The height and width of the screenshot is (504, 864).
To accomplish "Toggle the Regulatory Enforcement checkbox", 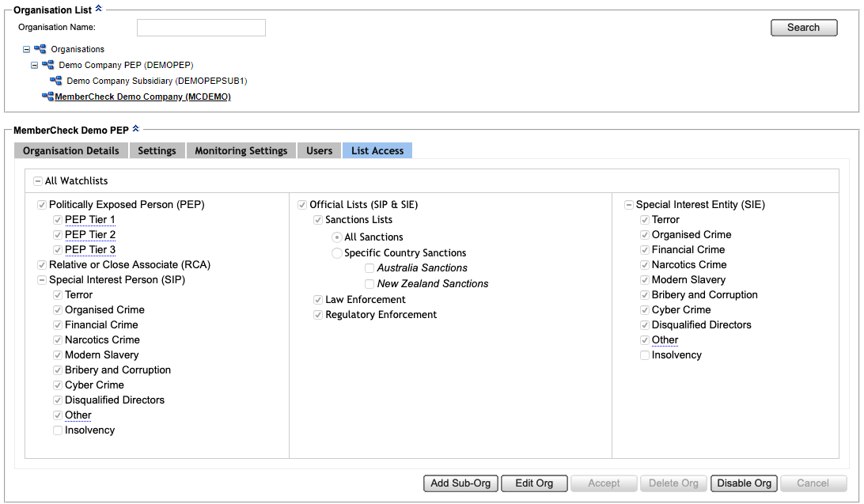I will (318, 315).
